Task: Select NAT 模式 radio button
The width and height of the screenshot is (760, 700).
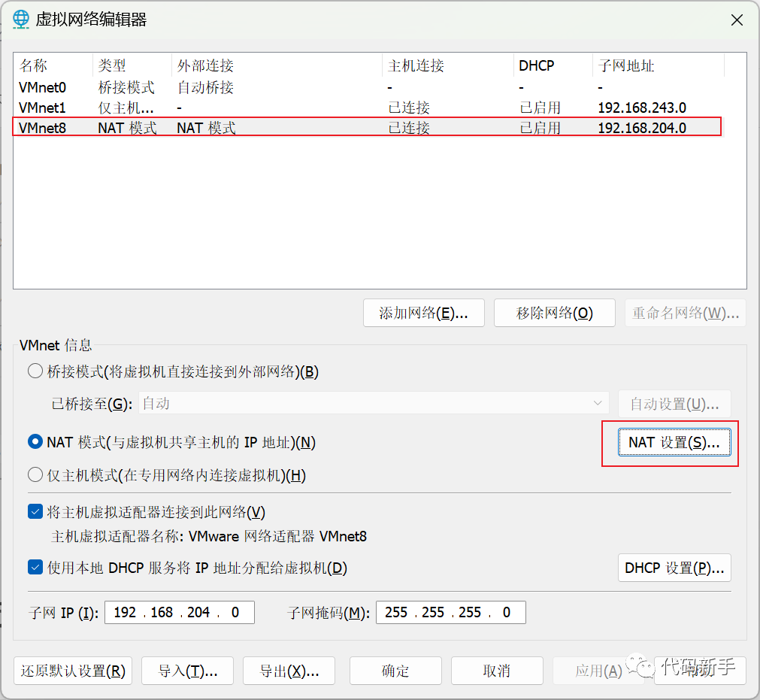Action: [x=35, y=442]
